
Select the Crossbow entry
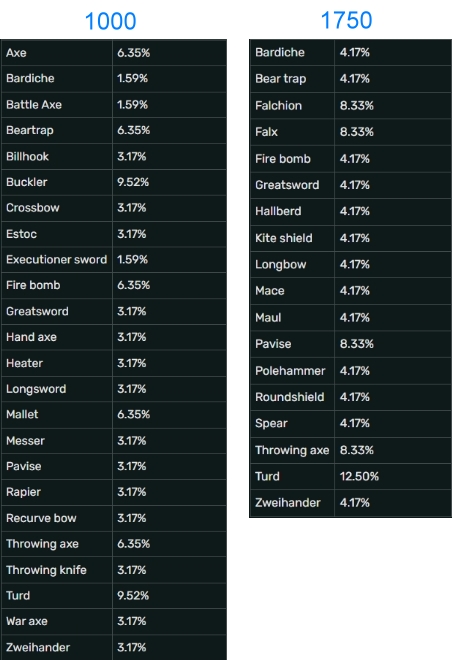[x=33, y=208]
